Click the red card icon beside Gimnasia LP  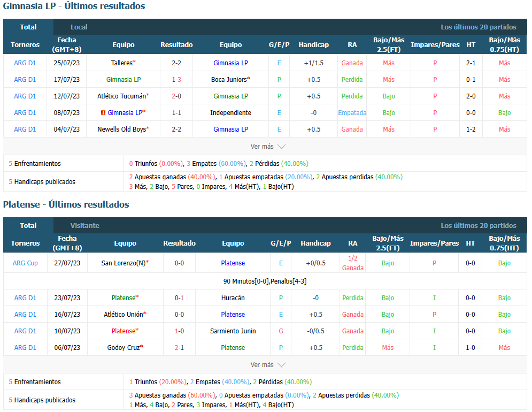point(103,113)
